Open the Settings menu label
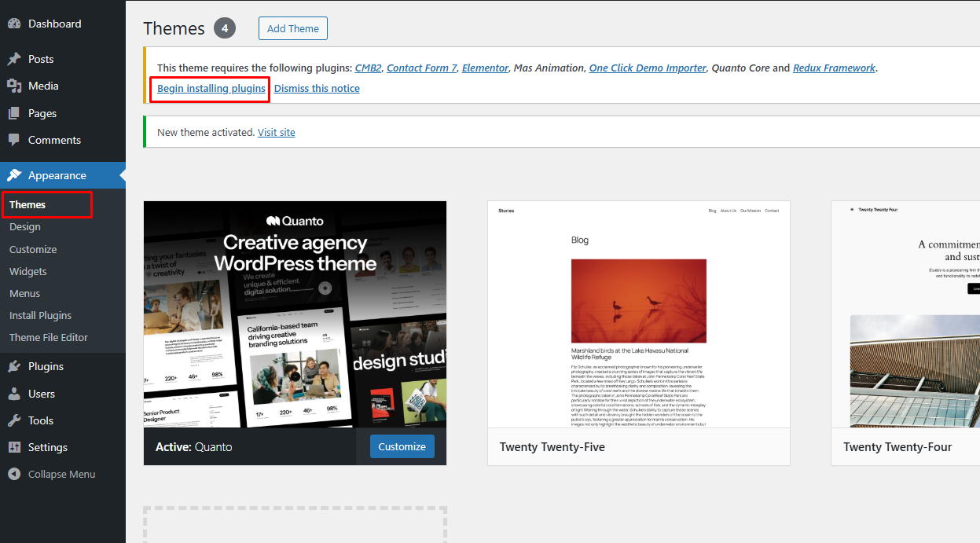 pyautogui.click(x=48, y=447)
